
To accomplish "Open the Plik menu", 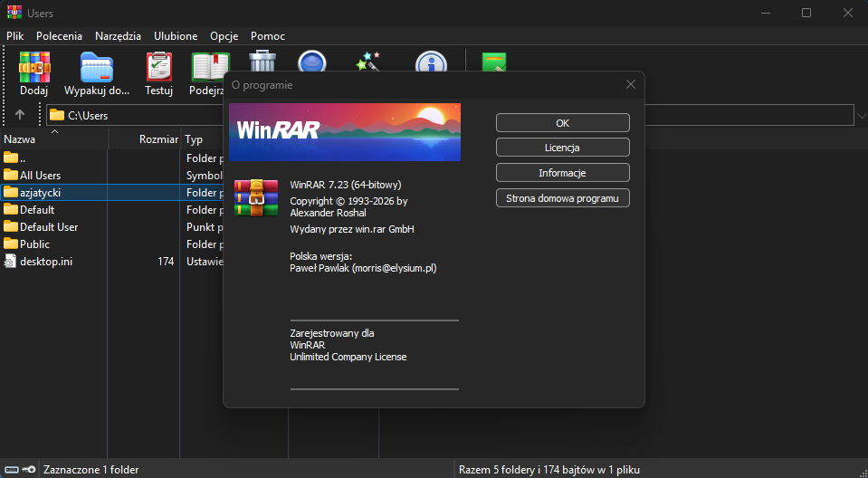I will click(x=15, y=36).
